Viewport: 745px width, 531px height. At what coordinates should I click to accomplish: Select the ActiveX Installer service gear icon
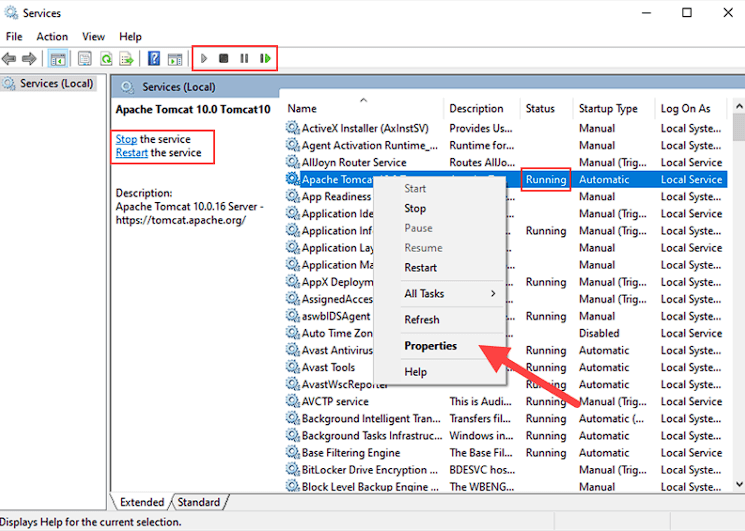(x=292, y=128)
